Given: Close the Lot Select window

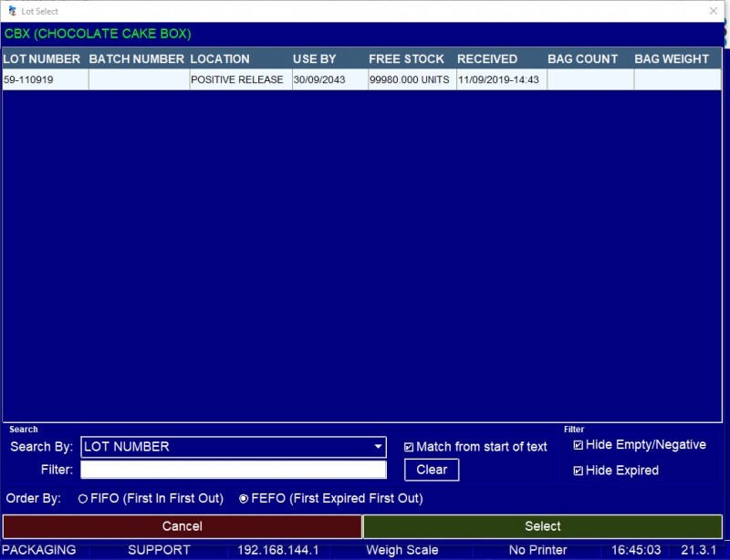Looking at the screenshot, I should point(713,11).
